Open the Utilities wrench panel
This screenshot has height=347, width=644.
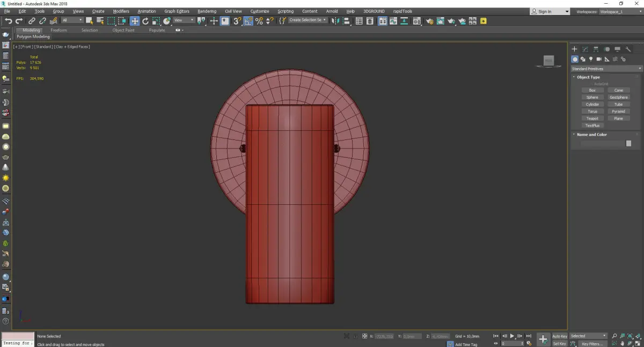coord(628,49)
